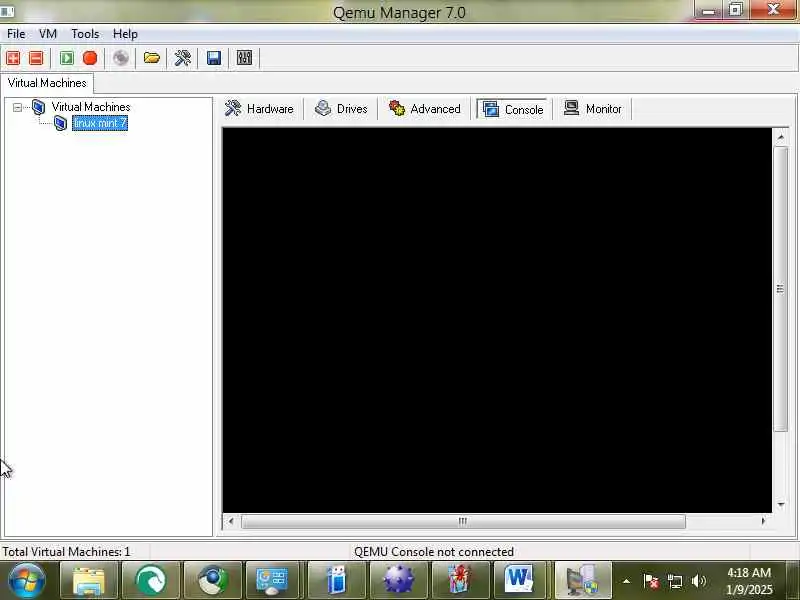Show hidden system tray icons
This screenshot has height=600, width=800.
pyautogui.click(x=627, y=581)
